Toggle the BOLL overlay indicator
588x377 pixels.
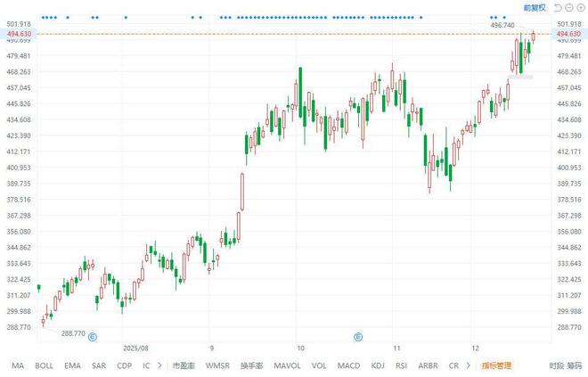pyautogui.click(x=44, y=365)
